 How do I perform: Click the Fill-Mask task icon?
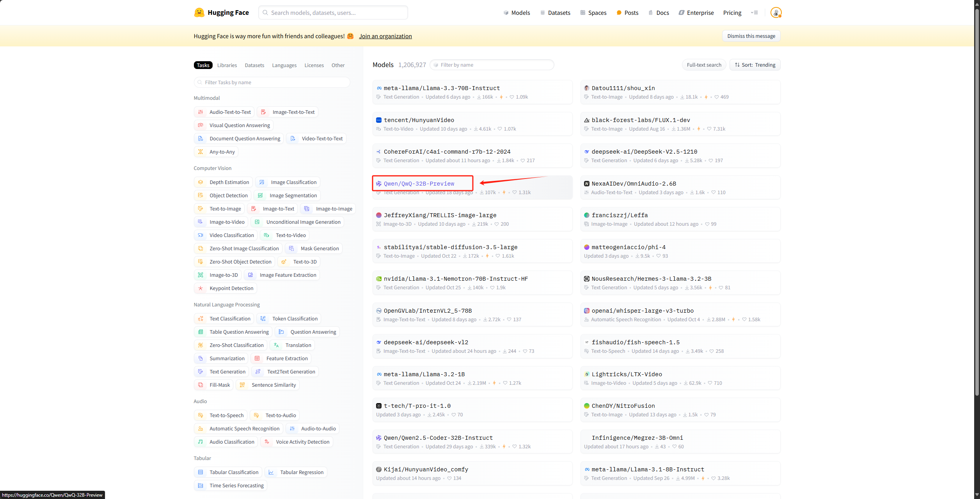click(201, 385)
